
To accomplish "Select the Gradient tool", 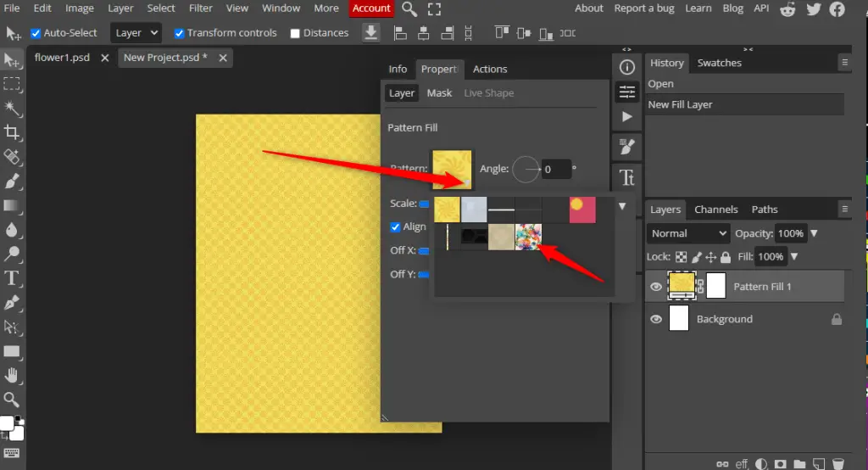I will (12, 205).
